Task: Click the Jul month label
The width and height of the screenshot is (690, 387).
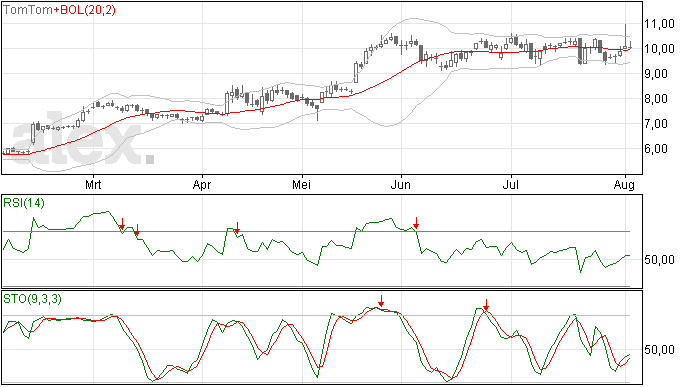Action: (x=510, y=184)
